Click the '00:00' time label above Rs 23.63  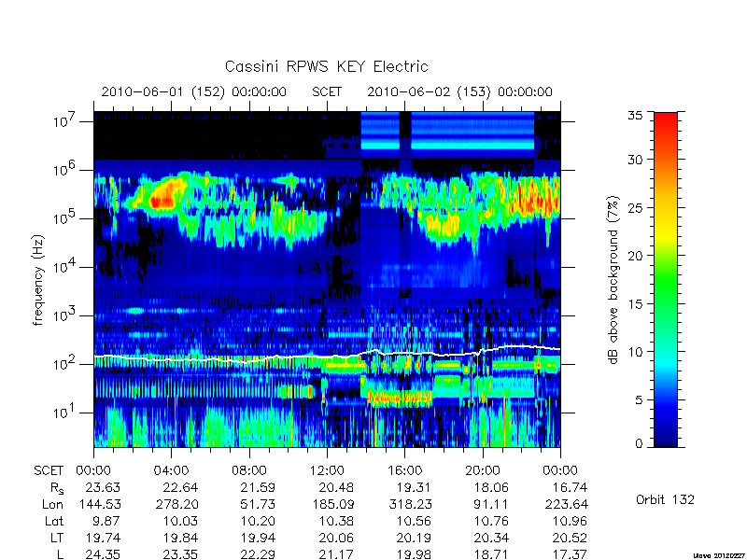point(93,470)
